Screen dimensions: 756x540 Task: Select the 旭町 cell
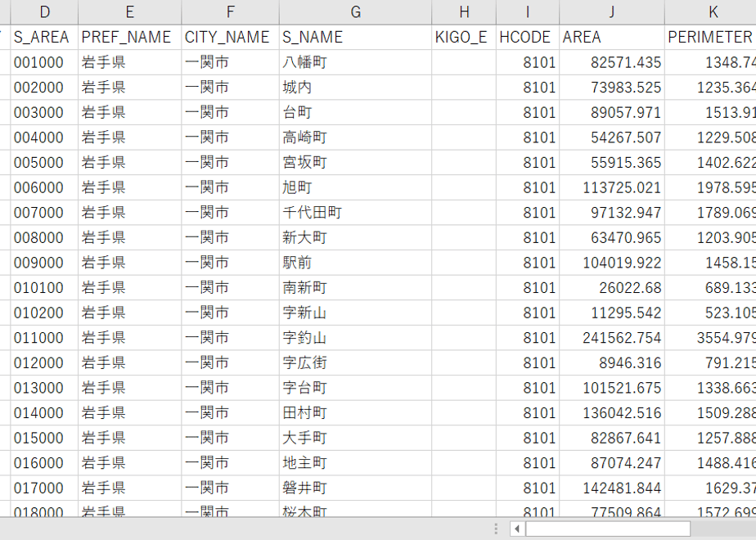[x=356, y=187]
